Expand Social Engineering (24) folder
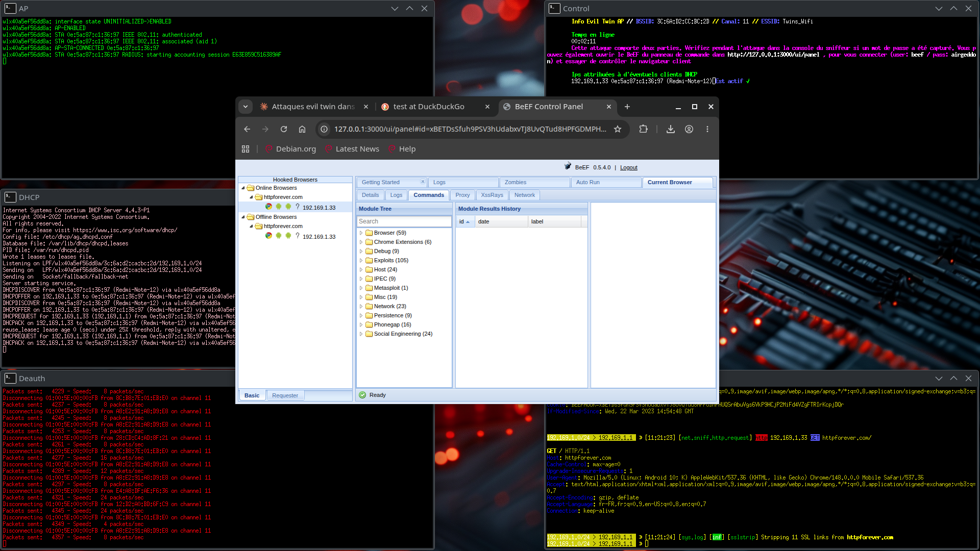This screenshot has width=980, height=551. (x=361, y=334)
